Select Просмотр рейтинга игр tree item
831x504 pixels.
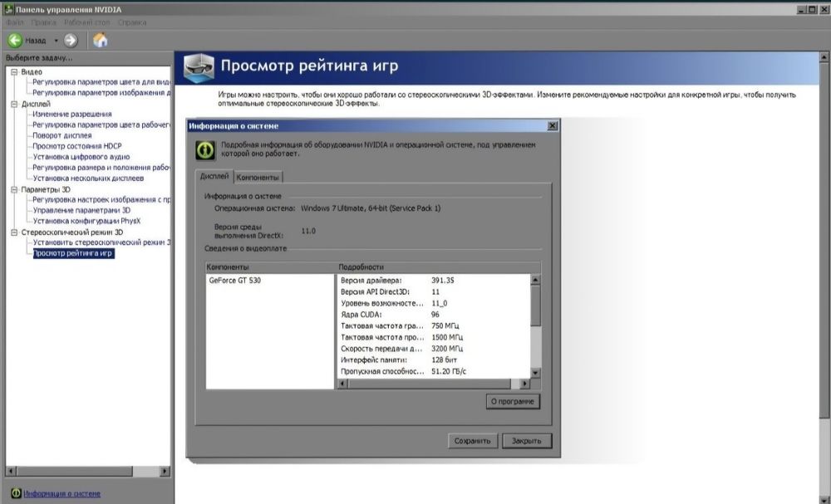[x=73, y=253]
